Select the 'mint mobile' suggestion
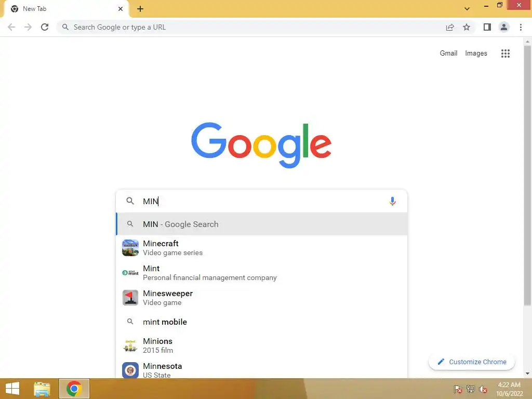The width and height of the screenshot is (532, 399). point(262,322)
